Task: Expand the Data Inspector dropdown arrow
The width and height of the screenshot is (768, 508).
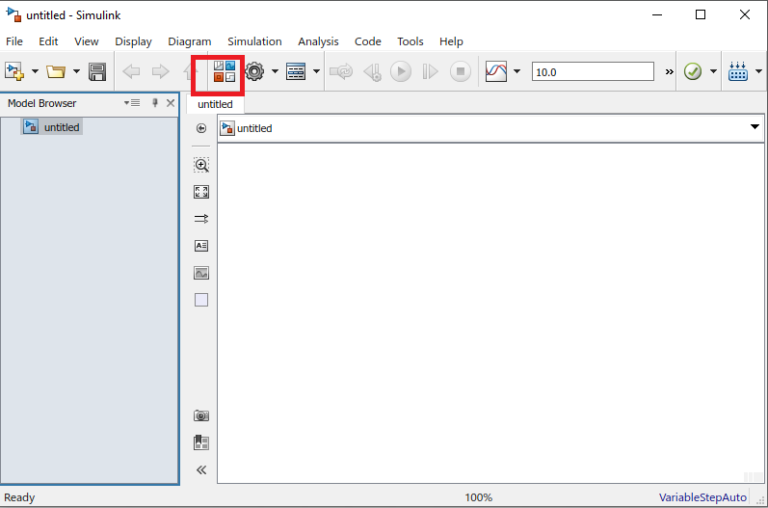Action: [x=517, y=72]
